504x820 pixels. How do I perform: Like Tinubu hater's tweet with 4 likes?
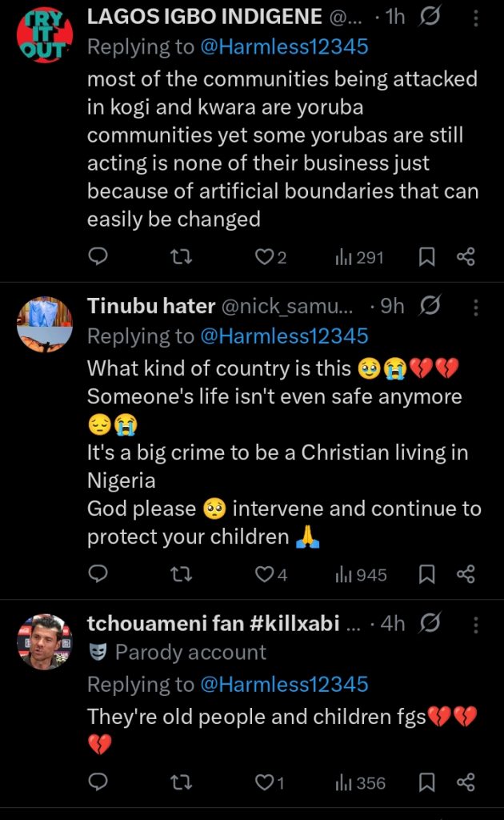coord(264,574)
